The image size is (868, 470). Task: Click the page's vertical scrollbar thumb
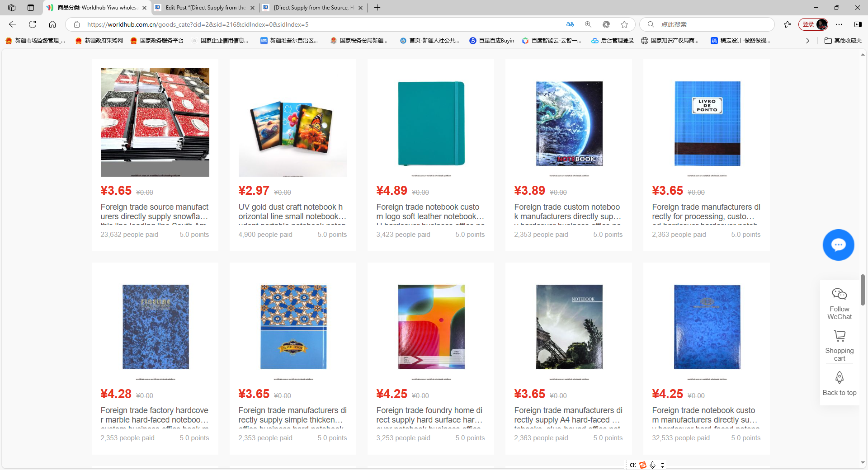(863, 289)
